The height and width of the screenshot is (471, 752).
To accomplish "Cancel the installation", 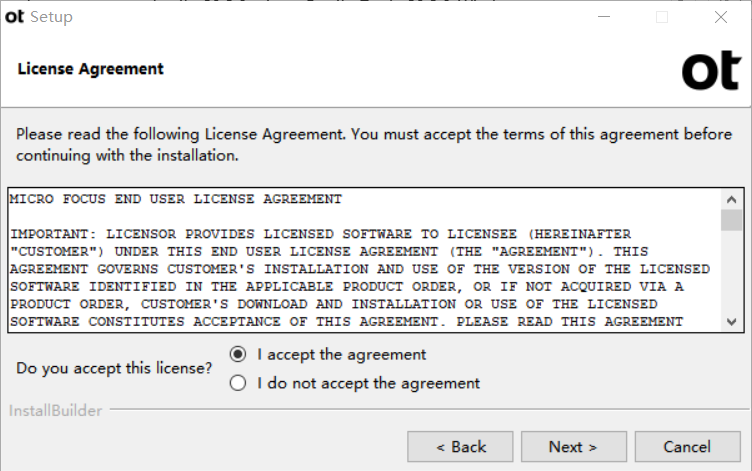I will pos(688,447).
